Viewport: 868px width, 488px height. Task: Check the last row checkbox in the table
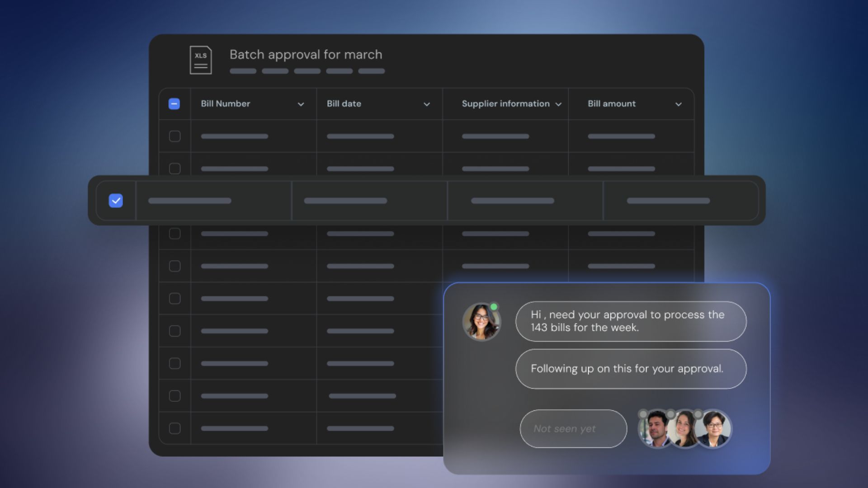pos(175,428)
